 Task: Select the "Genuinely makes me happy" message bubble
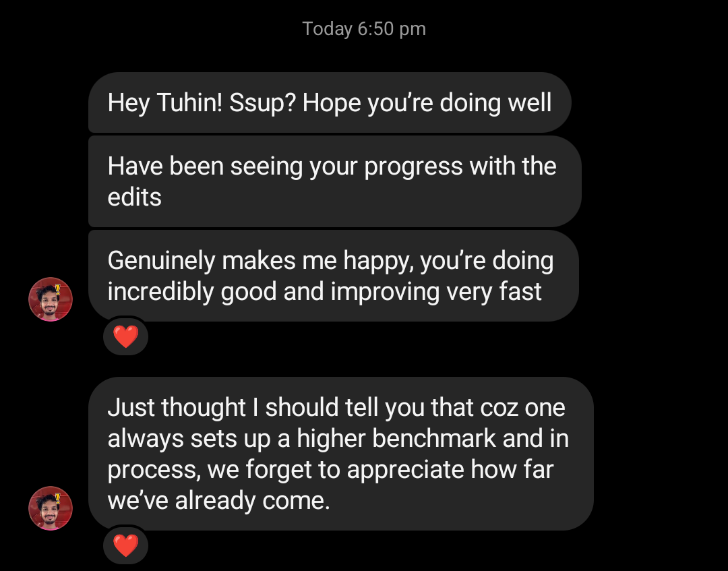tap(332, 276)
